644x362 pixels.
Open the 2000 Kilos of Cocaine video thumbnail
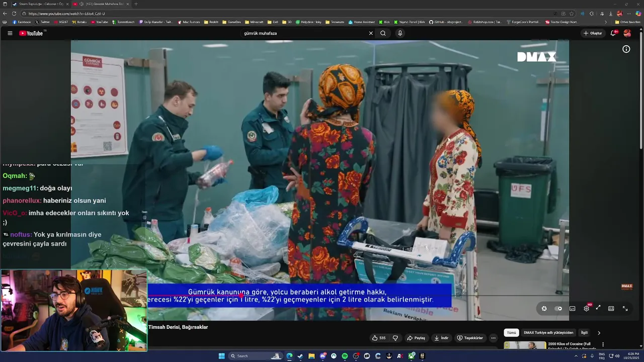coord(525,345)
